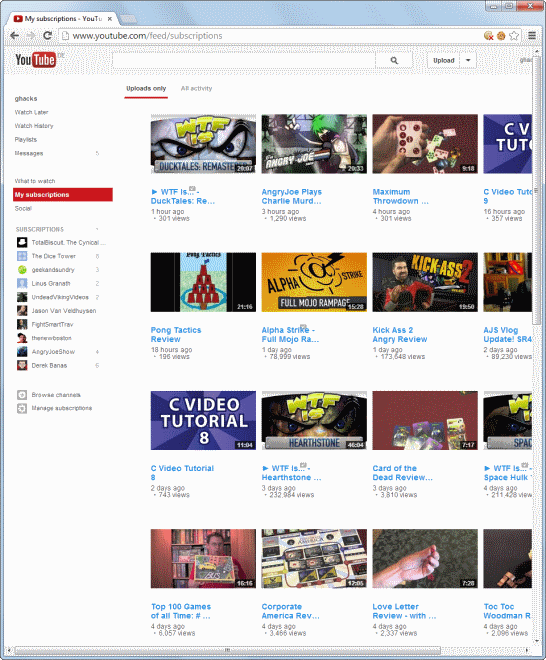Click the browser address bar
The height and width of the screenshot is (660, 546).
269,36
